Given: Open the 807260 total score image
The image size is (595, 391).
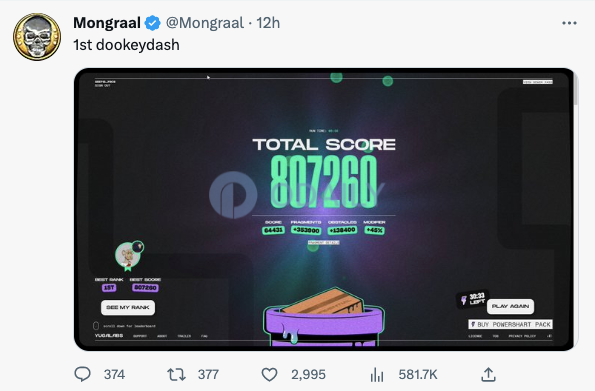Looking at the screenshot, I should point(324,210).
